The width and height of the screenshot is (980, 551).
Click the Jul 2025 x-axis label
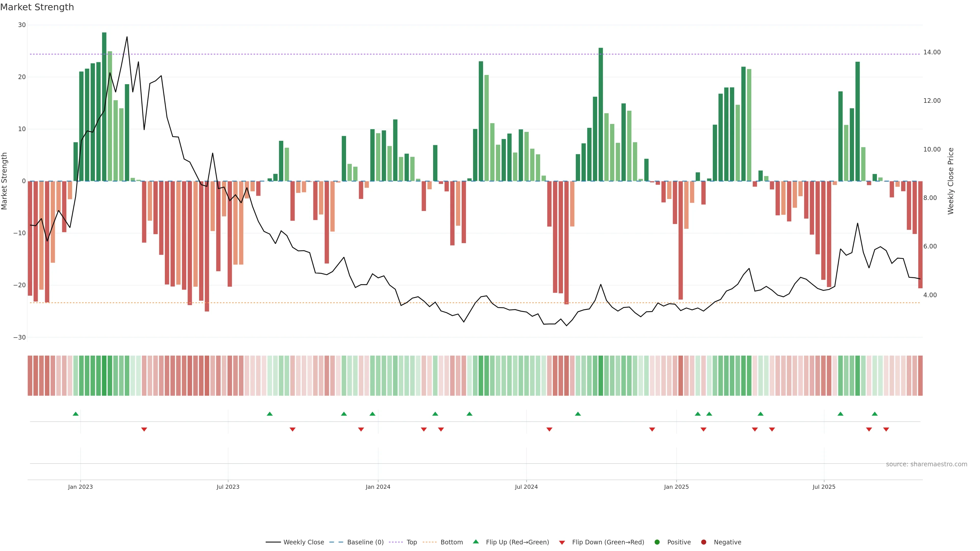tap(824, 487)
